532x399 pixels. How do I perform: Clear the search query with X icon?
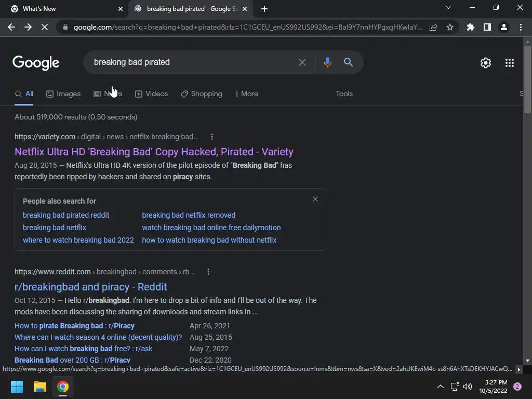point(302,62)
